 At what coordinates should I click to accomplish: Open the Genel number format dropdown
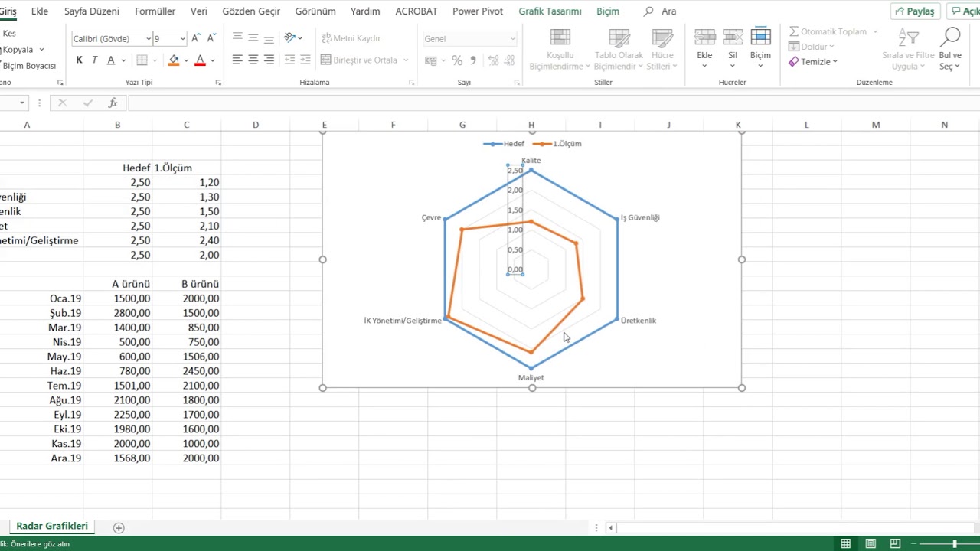click(512, 39)
